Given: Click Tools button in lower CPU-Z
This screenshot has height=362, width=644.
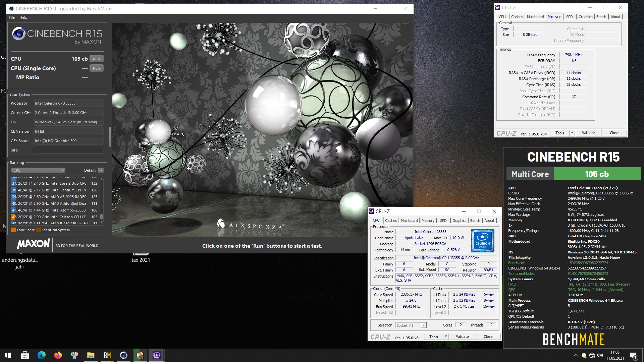Looking at the screenshot, I should pyautogui.click(x=434, y=337).
